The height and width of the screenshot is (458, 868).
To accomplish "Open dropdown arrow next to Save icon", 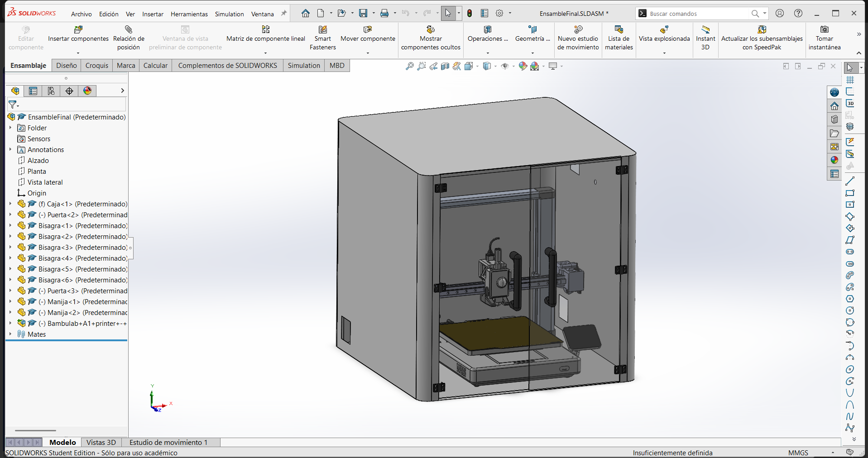I will point(374,13).
